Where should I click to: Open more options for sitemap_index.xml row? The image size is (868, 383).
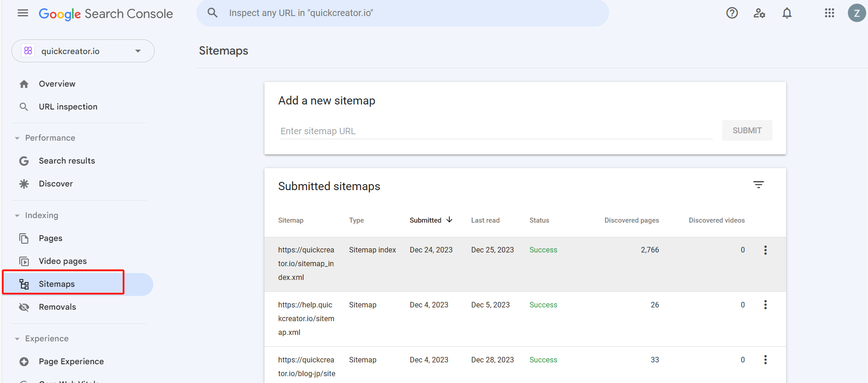tap(766, 250)
